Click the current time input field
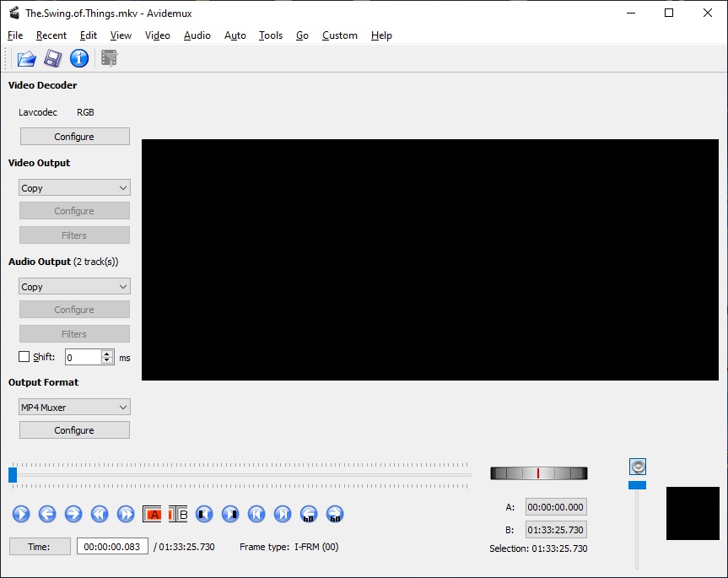The image size is (728, 578). pos(112,547)
